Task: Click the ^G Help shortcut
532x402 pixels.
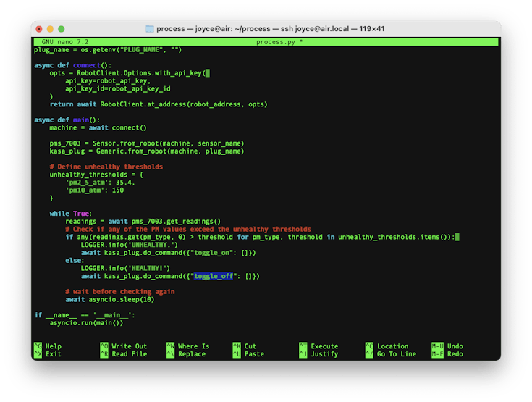Action: coord(48,346)
